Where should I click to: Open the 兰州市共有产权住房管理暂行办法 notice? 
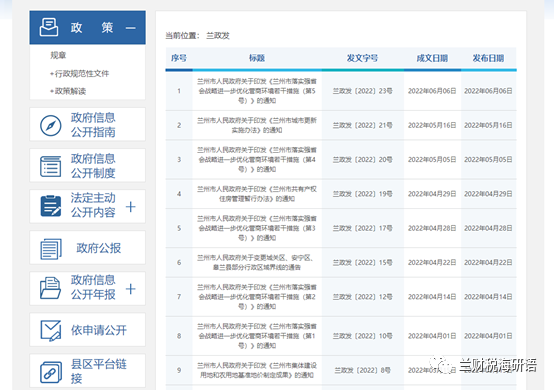(x=257, y=194)
